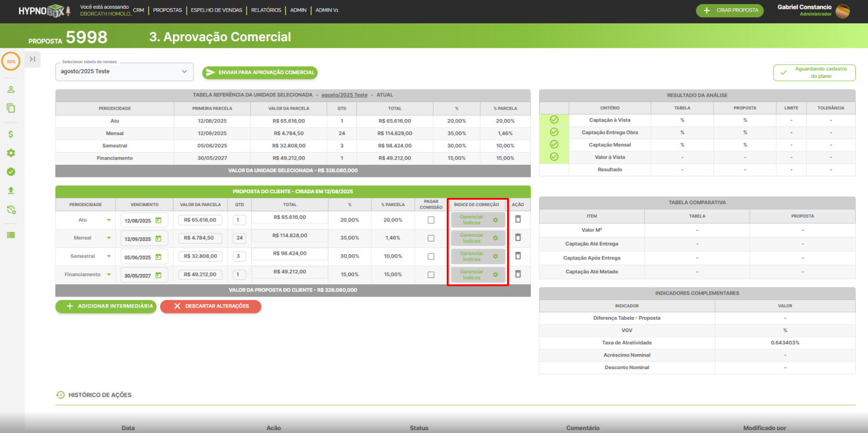Click Gerenciar Índices for the Ato row
Viewport: 868px width, 433px height.
[x=478, y=220]
